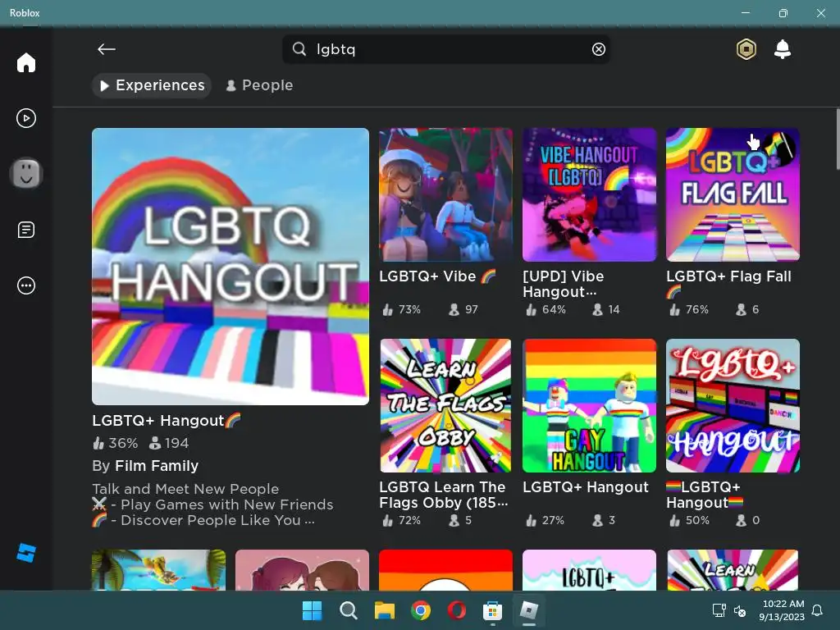Launch Opera browser from the taskbar
The height and width of the screenshot is (630, 840).
(x=456, y=610)
